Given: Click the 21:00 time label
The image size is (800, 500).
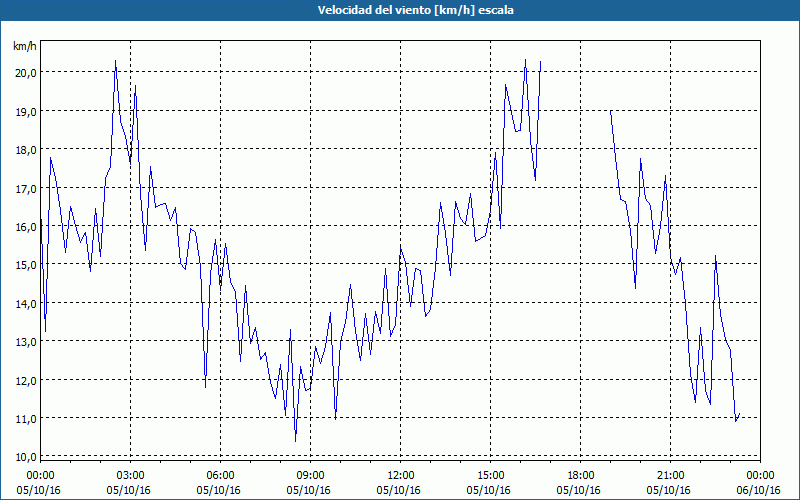Looking at the screenshot, I should [670, 476].
